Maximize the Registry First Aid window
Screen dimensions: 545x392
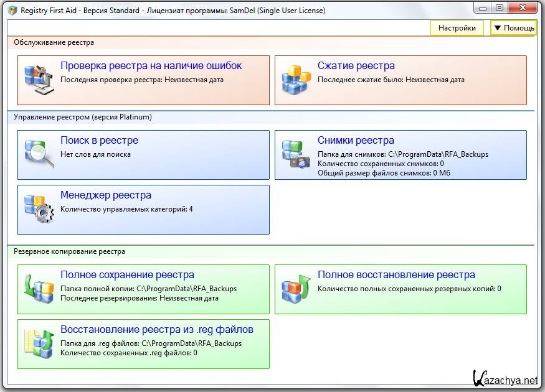(500, 7)
